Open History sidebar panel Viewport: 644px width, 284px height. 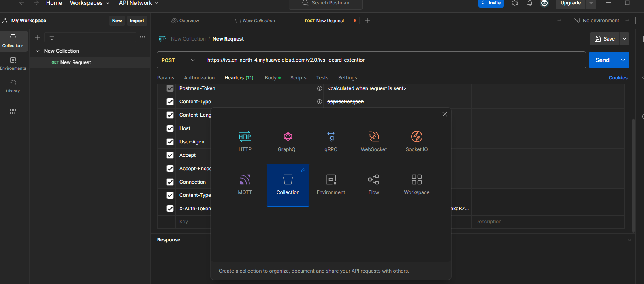click(13, 86)
